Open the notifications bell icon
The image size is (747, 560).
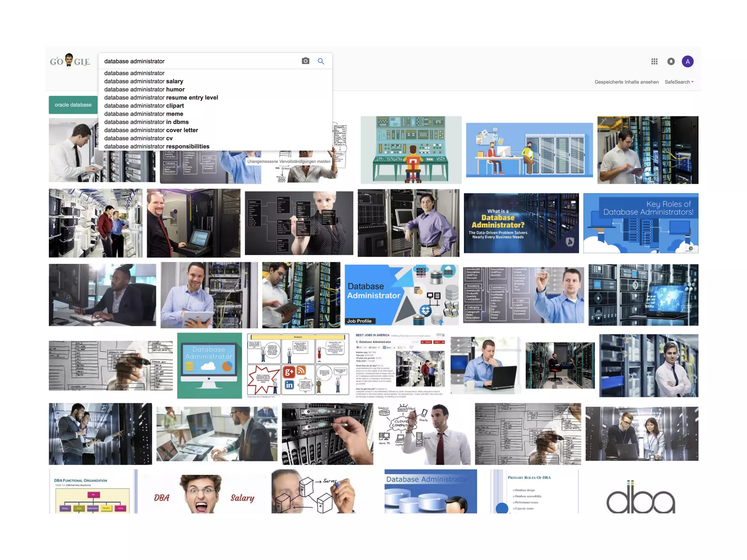671,61
